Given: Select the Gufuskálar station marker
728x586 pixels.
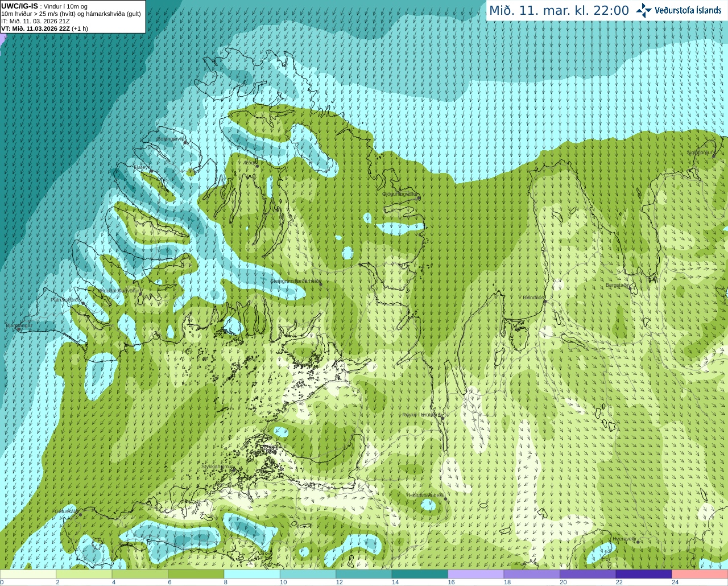Looking at the screenshot, I should tap(80, 515).
